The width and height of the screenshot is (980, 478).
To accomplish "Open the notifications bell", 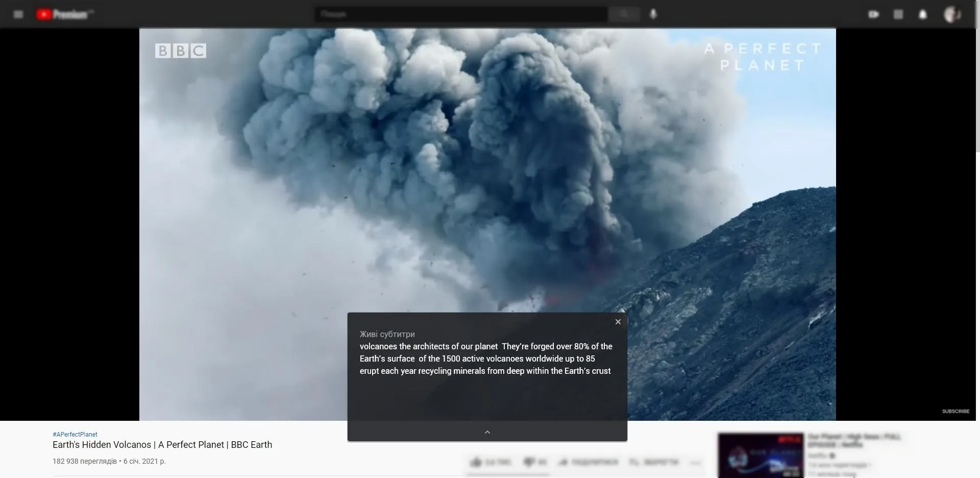I will 923,14.
